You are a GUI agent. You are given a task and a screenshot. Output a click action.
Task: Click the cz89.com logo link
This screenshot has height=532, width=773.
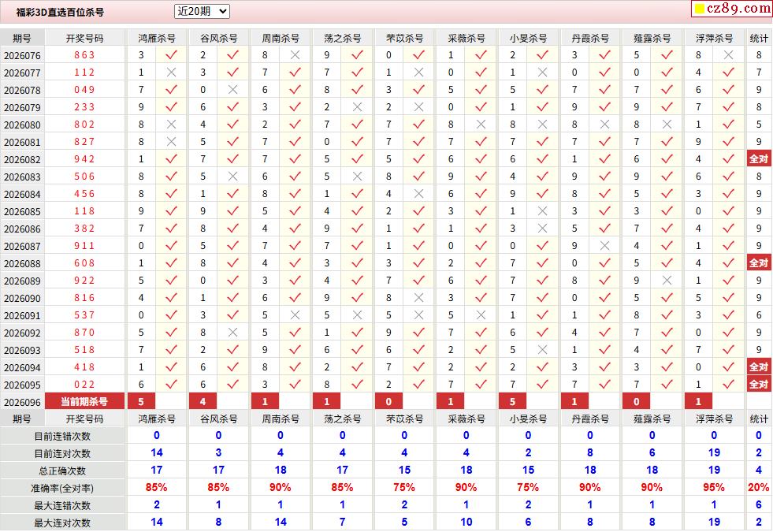pyautogui.click(x=731, y=9)
